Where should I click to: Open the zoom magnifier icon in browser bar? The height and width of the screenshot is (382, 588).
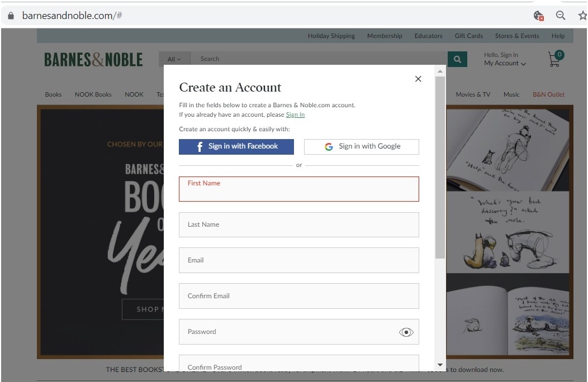pos(560,16)
